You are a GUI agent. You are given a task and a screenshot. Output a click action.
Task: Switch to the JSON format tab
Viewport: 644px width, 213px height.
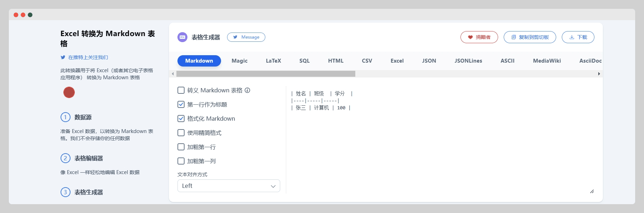point(429,61)
